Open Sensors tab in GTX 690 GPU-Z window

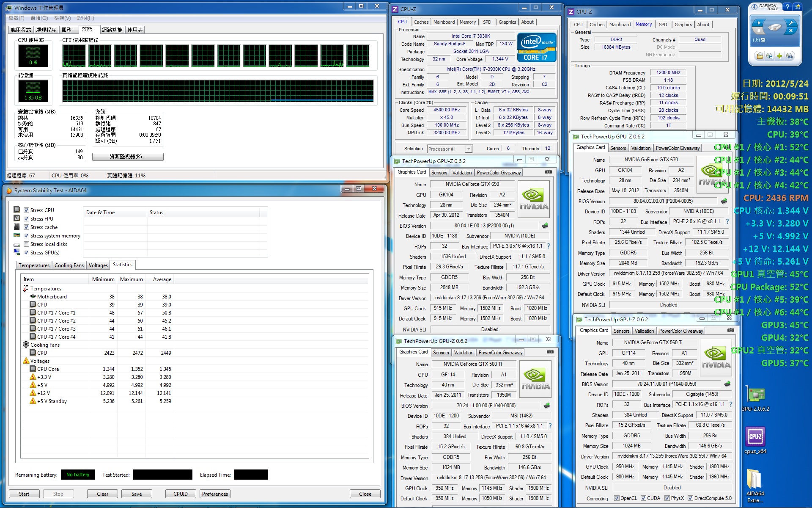[439, 172]
